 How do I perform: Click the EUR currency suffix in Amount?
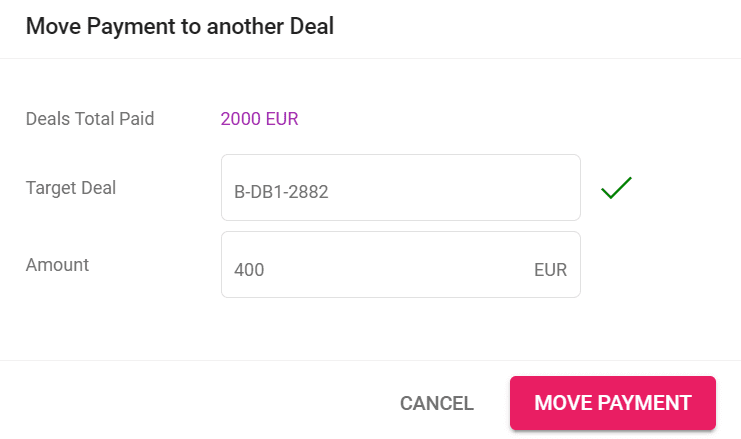(x=550, y=270)
